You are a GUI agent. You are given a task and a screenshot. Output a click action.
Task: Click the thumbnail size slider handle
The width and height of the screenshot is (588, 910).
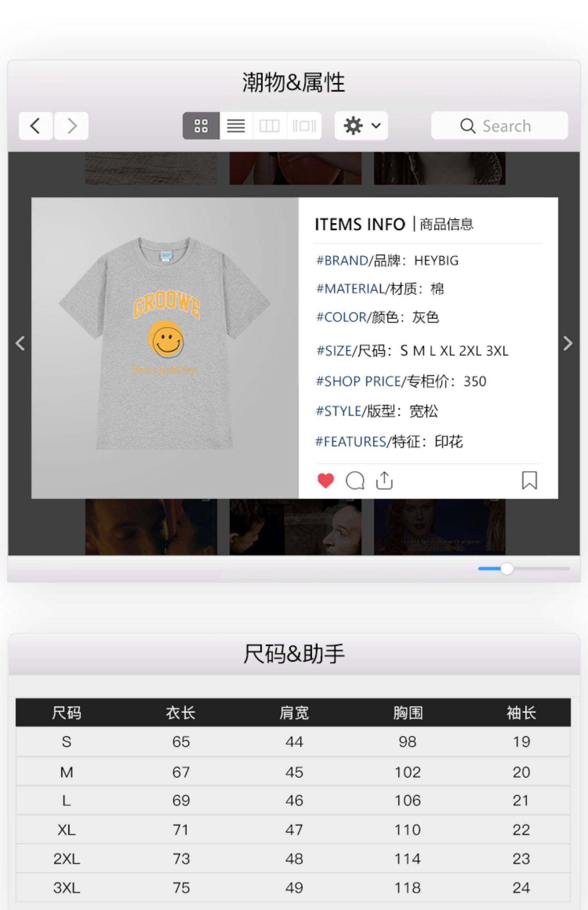pos(507,569)
